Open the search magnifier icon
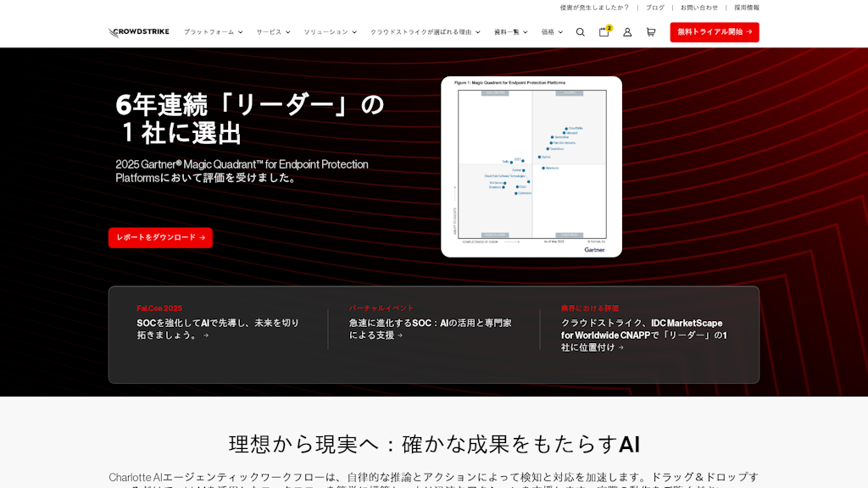Image resolution: width=868 pixels, height=488 pixels. coord(580,32)
